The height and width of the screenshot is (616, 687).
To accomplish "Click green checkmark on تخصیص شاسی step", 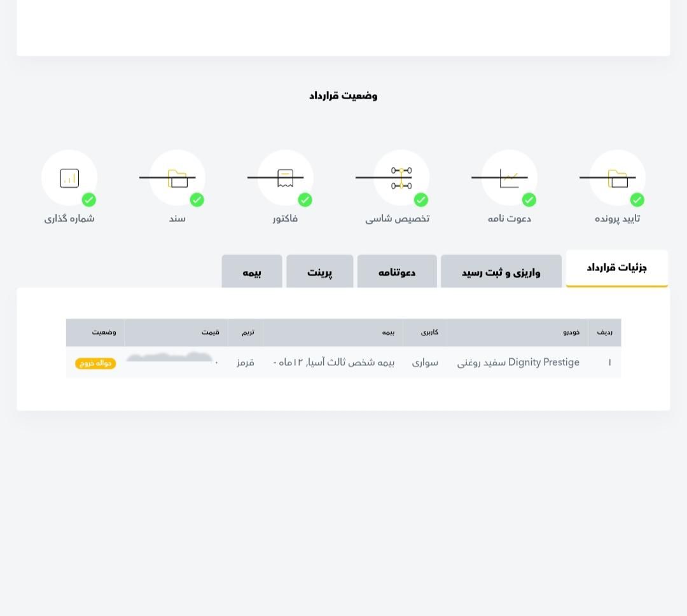I will tap(421, 200).
